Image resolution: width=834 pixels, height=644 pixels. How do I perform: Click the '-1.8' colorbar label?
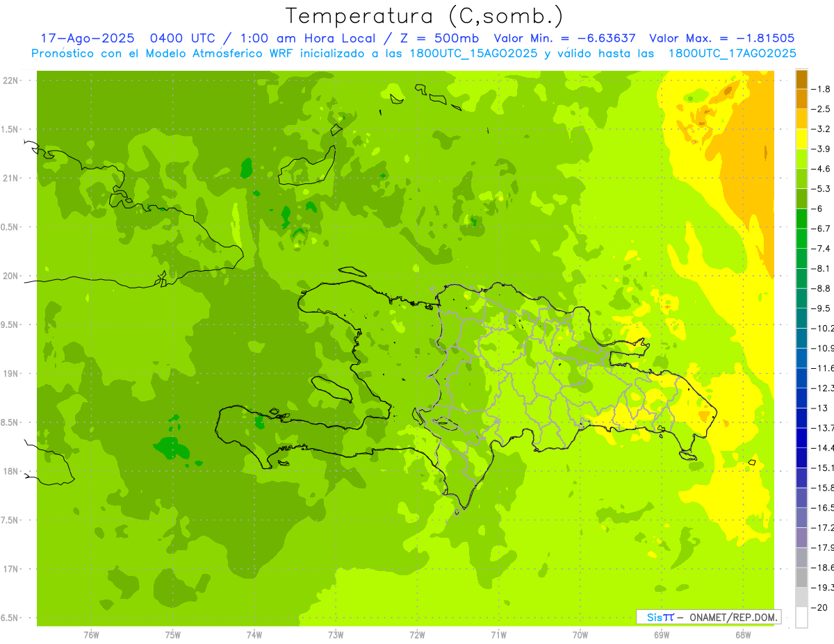click(821, 89)
